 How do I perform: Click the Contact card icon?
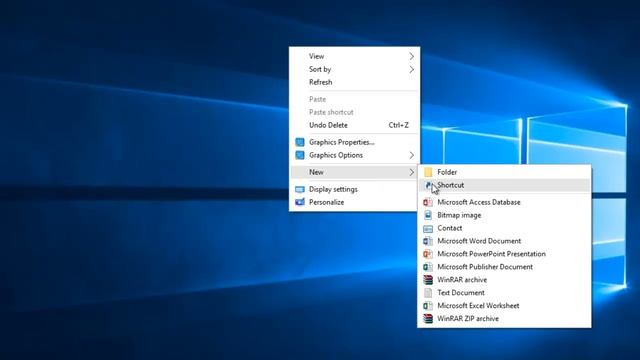[428, 228]
